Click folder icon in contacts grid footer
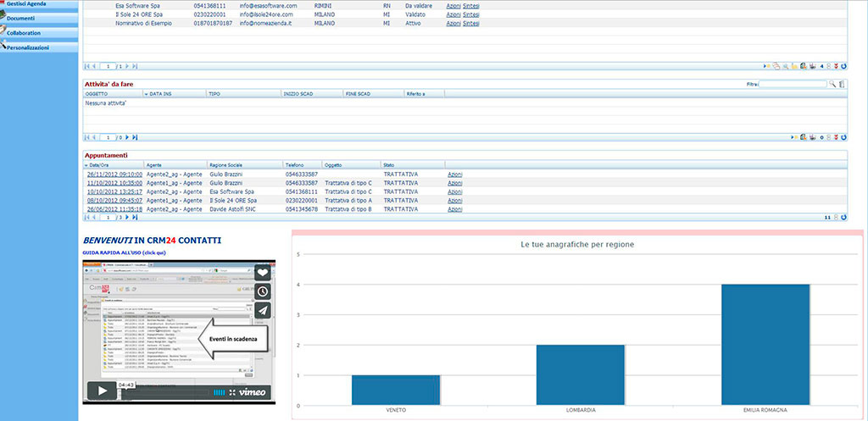The image size is (868, 421). (x=794, y=66)
